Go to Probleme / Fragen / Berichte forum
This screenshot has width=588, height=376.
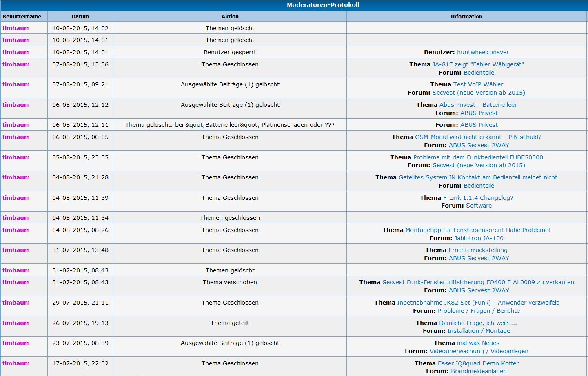(x=479, y=311)
